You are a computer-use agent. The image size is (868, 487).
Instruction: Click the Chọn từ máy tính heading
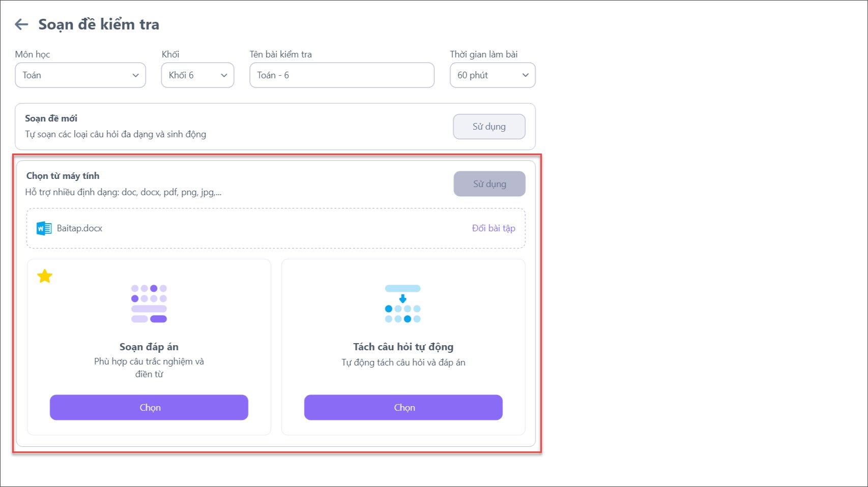tap(63, 176)
